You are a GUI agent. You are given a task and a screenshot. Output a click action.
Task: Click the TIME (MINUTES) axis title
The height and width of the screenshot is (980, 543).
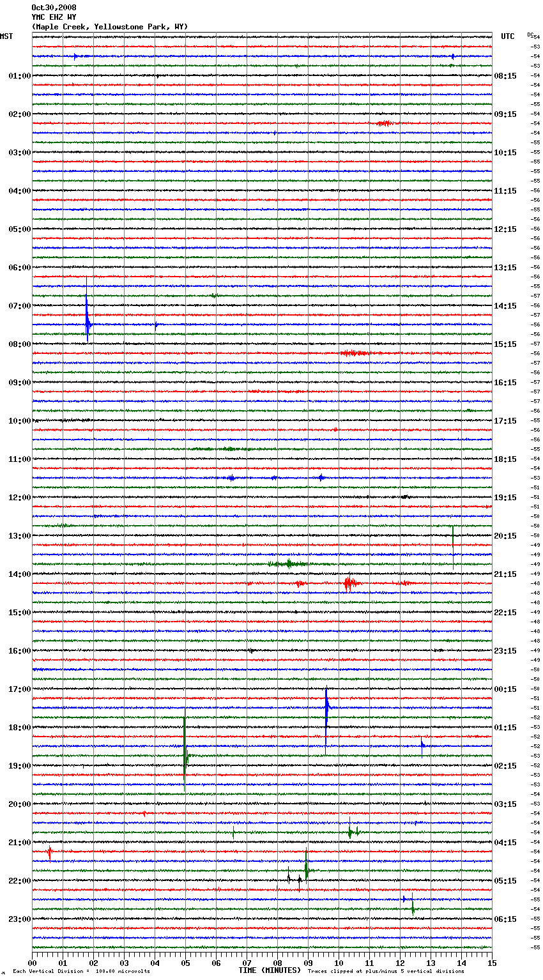click(x=270, y=970)
